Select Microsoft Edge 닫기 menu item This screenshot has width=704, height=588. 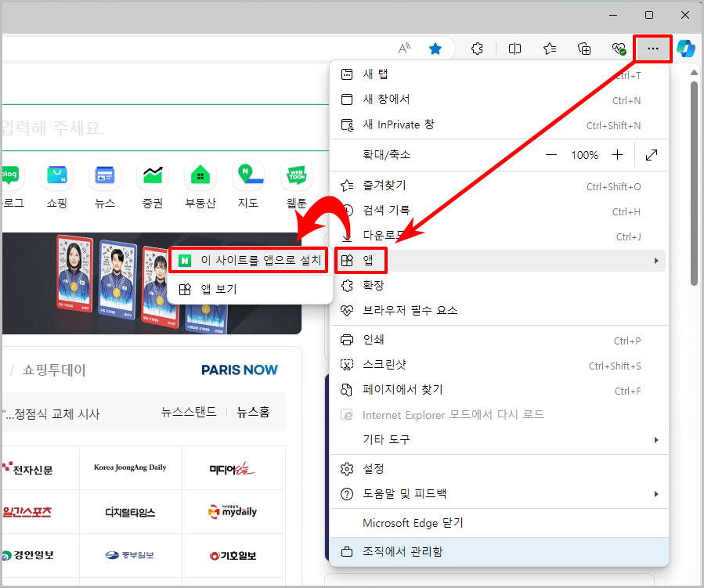click(x=498, y=523)
